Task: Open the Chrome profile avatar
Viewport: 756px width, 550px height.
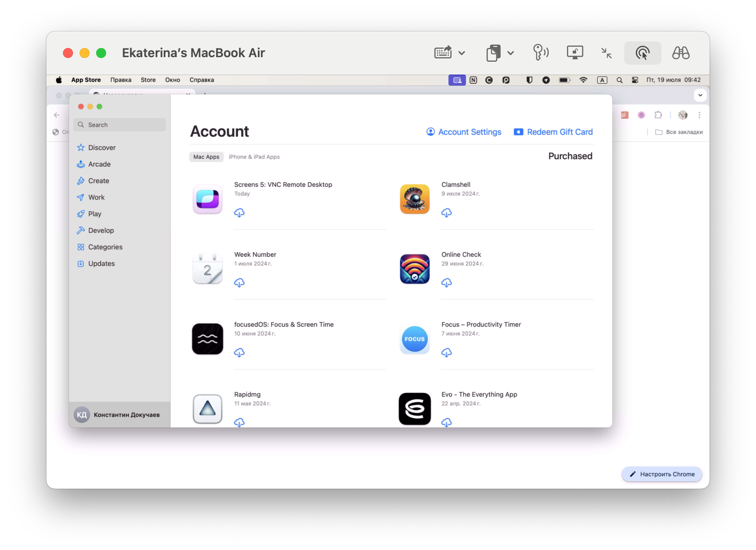Action: (x=683, y=115)
